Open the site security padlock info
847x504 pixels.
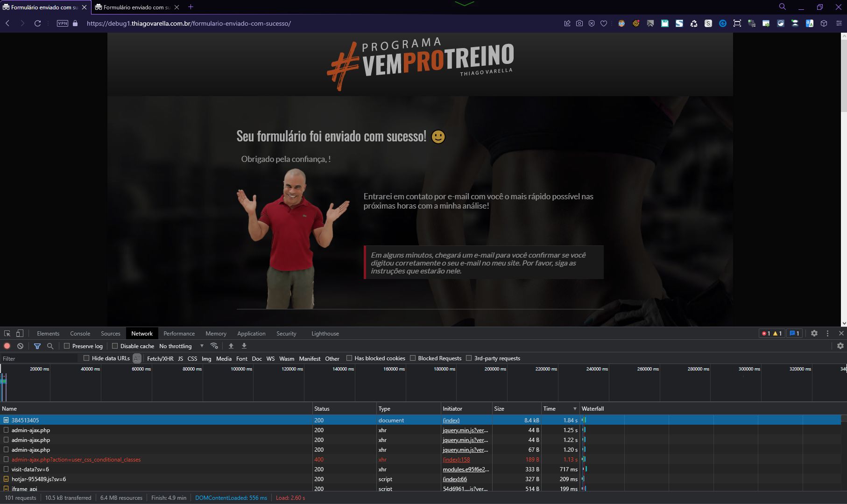click(75, 23)
